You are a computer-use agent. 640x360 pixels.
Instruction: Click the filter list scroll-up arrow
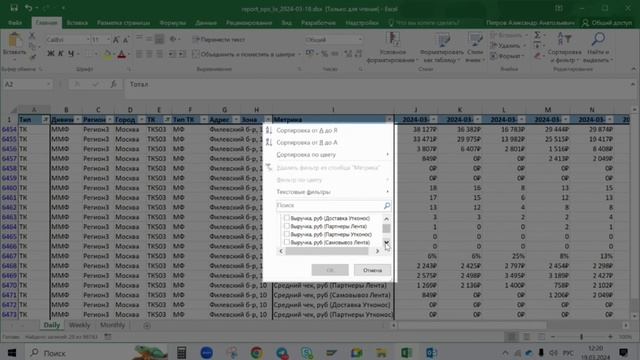click(386, 219)
